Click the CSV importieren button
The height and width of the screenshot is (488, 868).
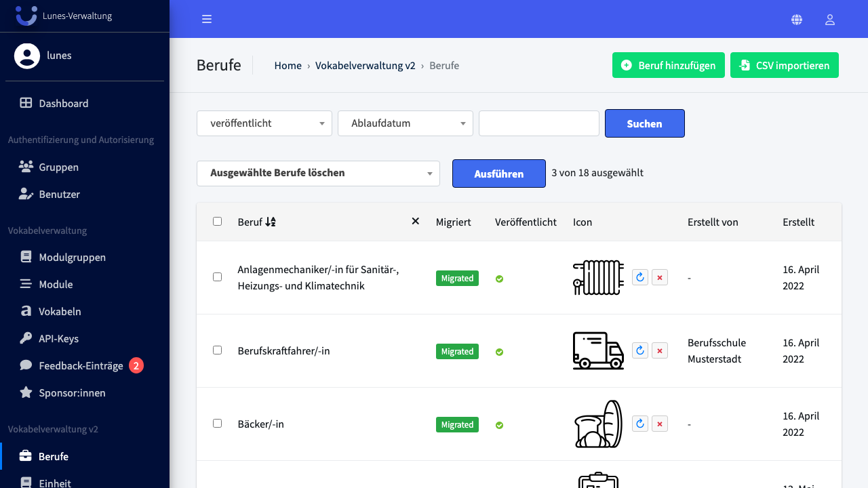[x=785, y=65]
